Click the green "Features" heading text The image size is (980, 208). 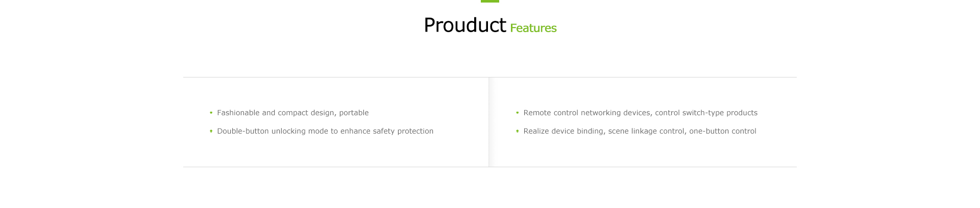(x=533, y=28)
